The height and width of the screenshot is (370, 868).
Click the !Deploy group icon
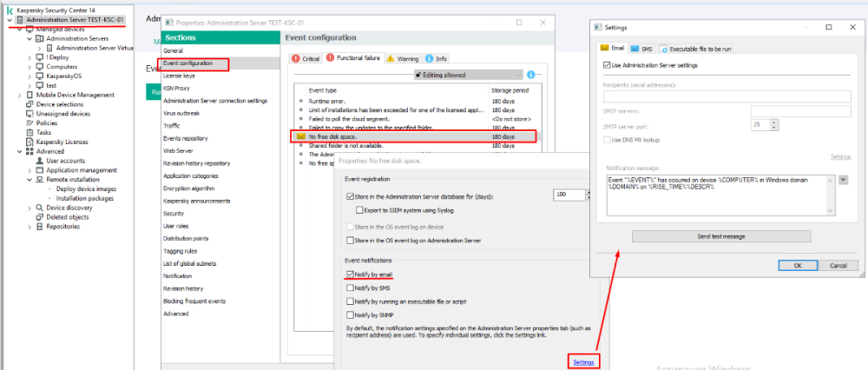pos(39,57)
